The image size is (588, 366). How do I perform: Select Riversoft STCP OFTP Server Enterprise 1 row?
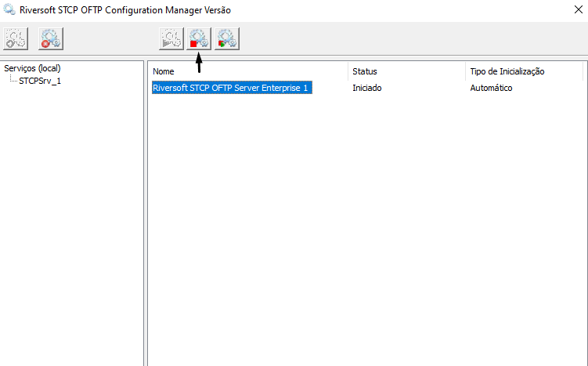point(232,88)
